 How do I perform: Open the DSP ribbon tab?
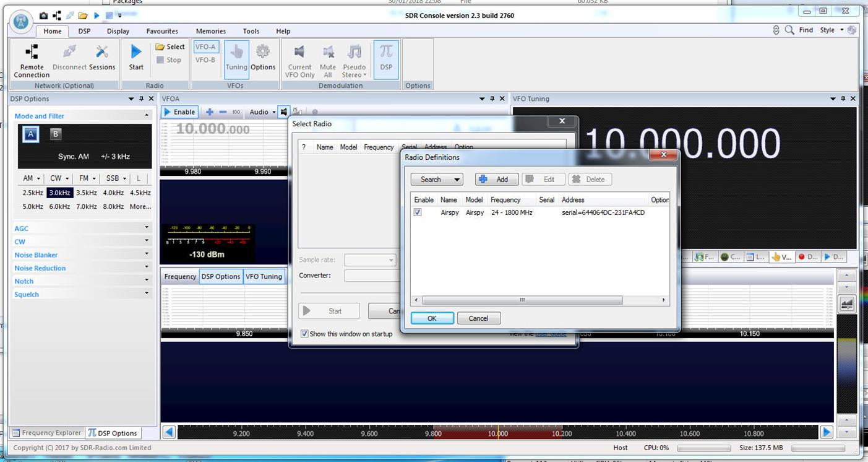click(x=84, y=31)
